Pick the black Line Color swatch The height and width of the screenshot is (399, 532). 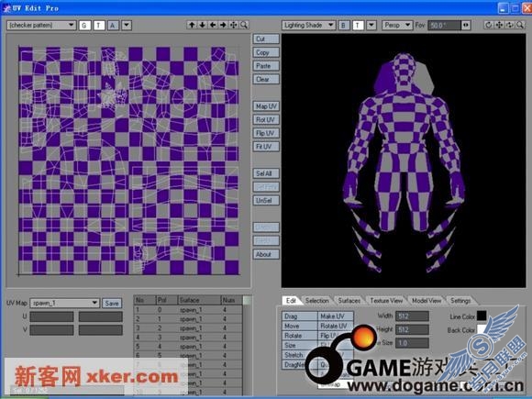tap(482, 316)
